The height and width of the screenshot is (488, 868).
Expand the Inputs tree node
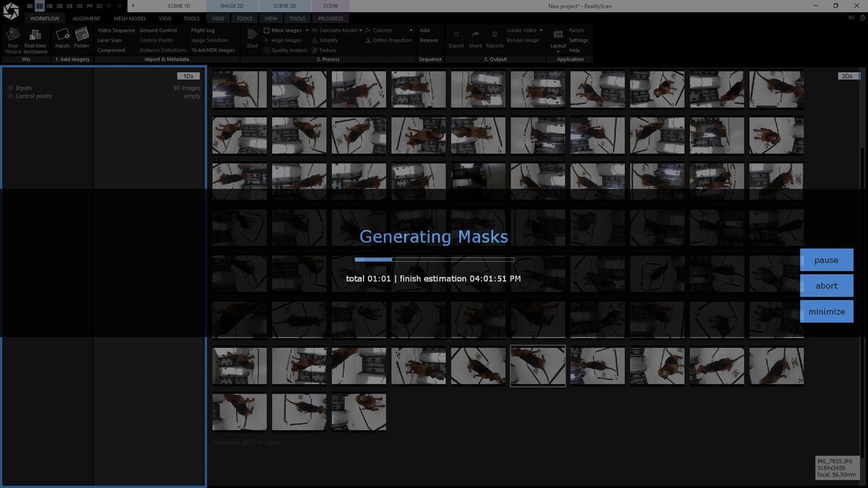10,88
